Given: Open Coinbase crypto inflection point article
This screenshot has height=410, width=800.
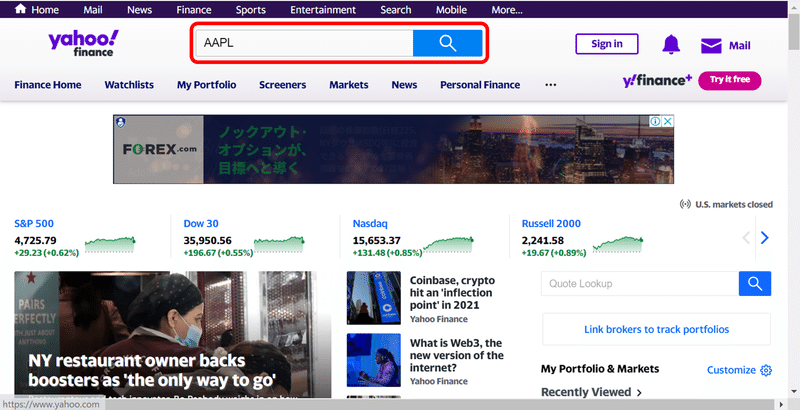Looking at the screenshot, I should pos(452,293).
